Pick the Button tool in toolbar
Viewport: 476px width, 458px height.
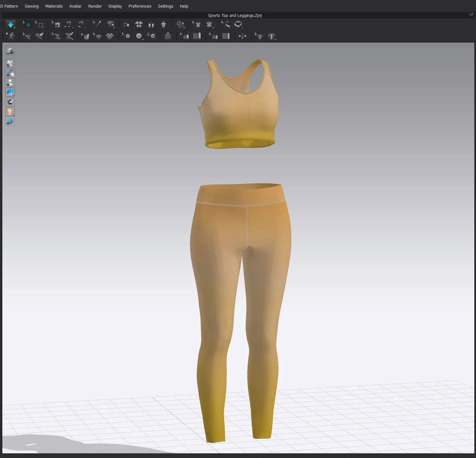coord(139,36)
